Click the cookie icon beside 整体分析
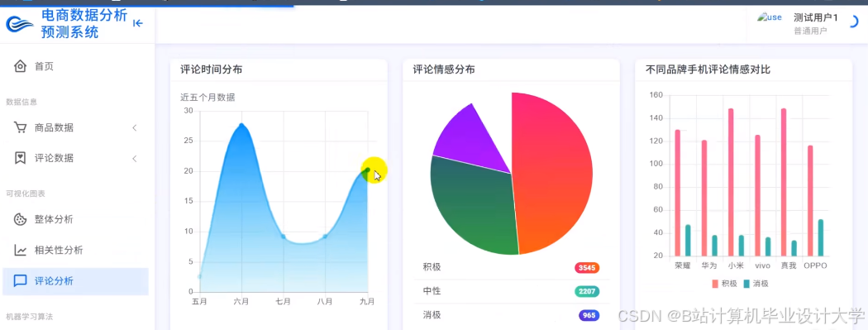 tap(20, 219)
